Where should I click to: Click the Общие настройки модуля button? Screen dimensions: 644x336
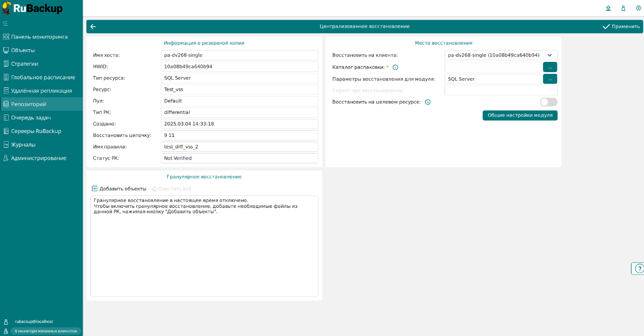coord(520,115)
